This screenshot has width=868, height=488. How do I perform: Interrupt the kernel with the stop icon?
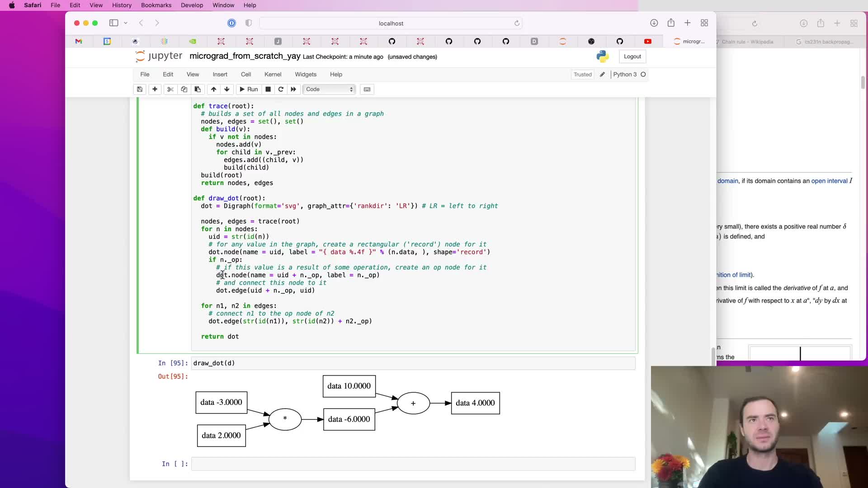pos(268,89)
